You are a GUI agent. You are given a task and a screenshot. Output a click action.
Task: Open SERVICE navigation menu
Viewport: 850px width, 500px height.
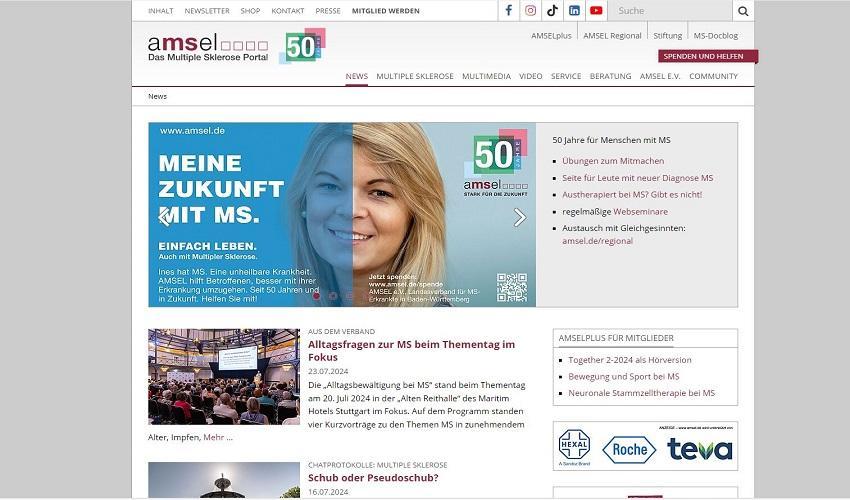click(x=566, y=76)
